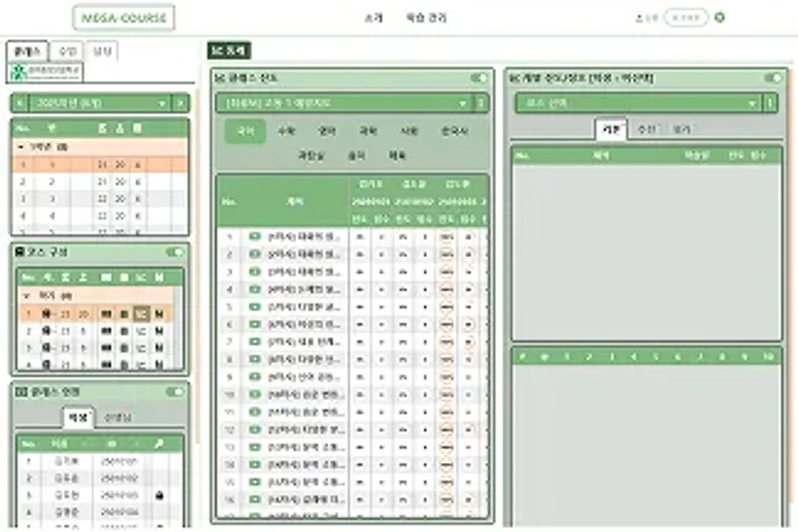Click the book icon in course row 1
The height and width of the screenshot is (532, 798).
106,315
